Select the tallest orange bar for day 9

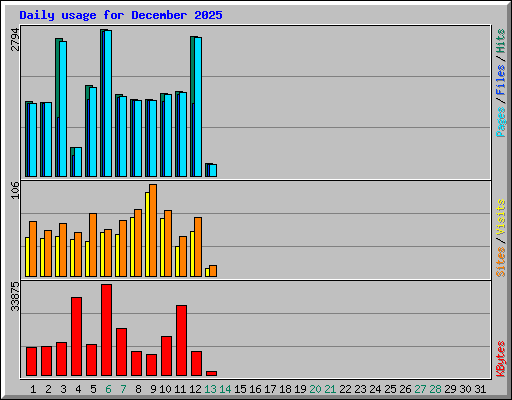point(153,230)
